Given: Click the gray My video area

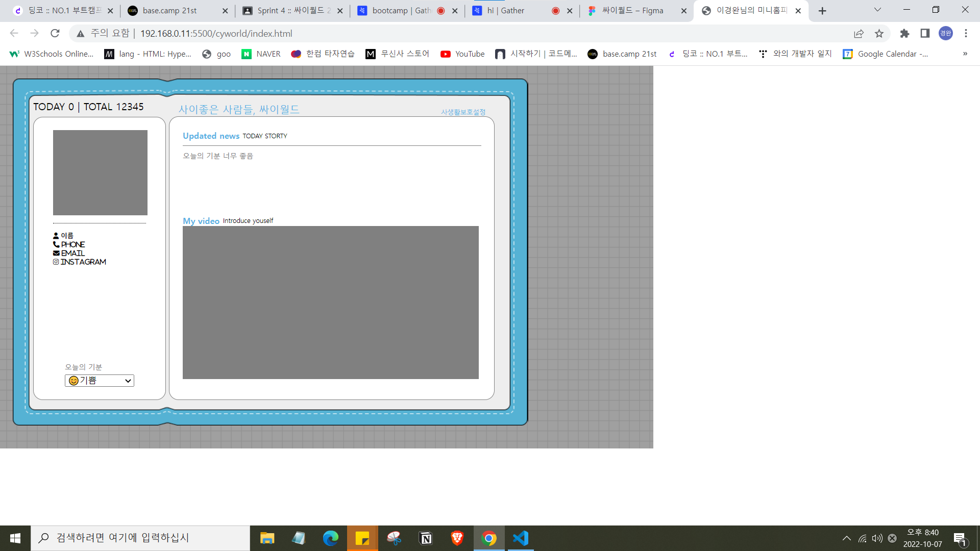Looking at the screenshot, I should [330, 302].
